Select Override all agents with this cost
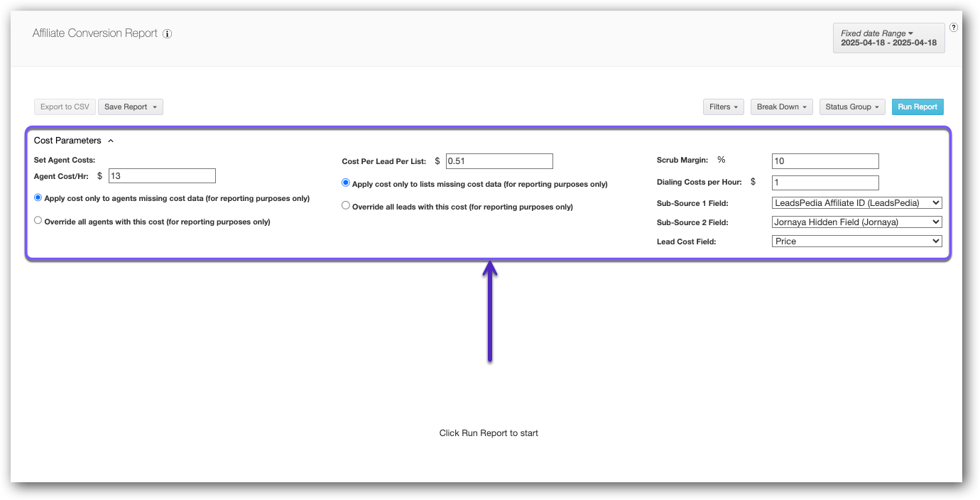This screenshot has width=980, height=500. 38,221
